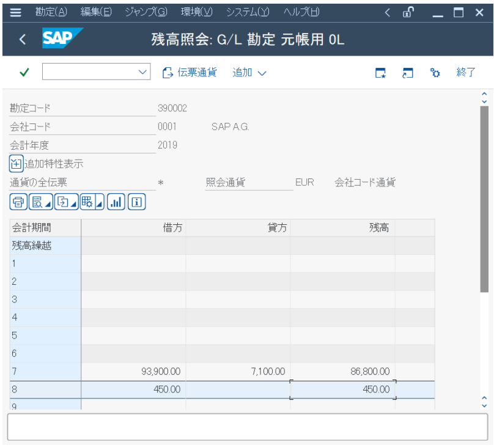Image resolution: width=494 pixels, height=448 pixels.
Task: Click the 終了 button
Action: pos(466,73)
